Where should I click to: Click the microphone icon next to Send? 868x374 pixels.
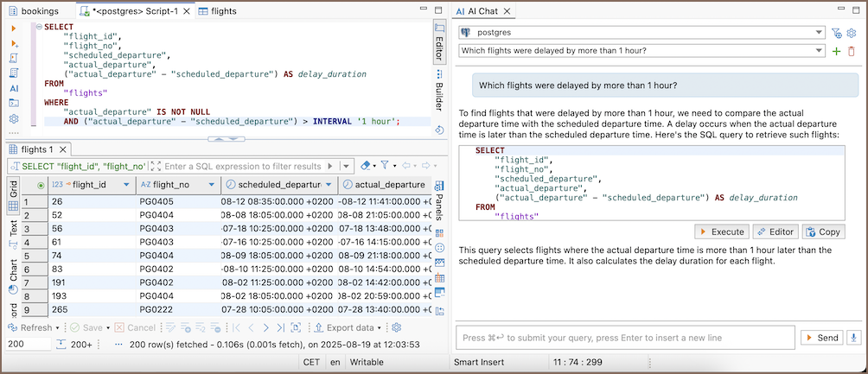[x=854, y=338]
